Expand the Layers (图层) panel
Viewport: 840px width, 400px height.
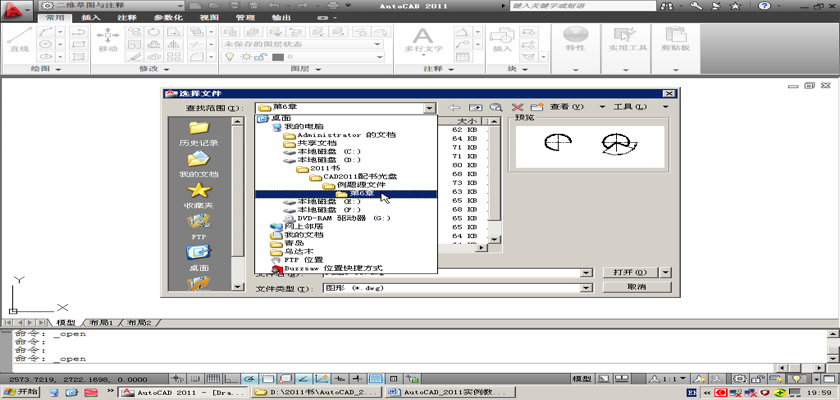pos(306,69)
